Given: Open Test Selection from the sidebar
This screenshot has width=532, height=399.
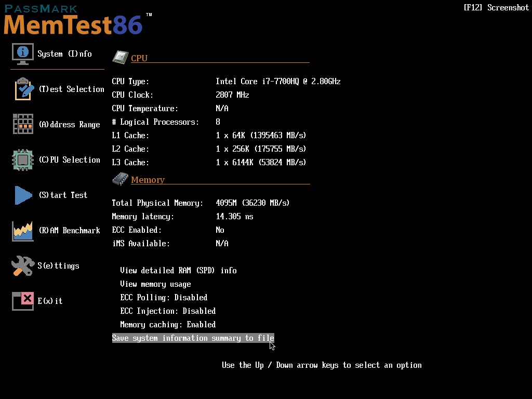Looking at the screenshot, I should click(x=22, y=88).
